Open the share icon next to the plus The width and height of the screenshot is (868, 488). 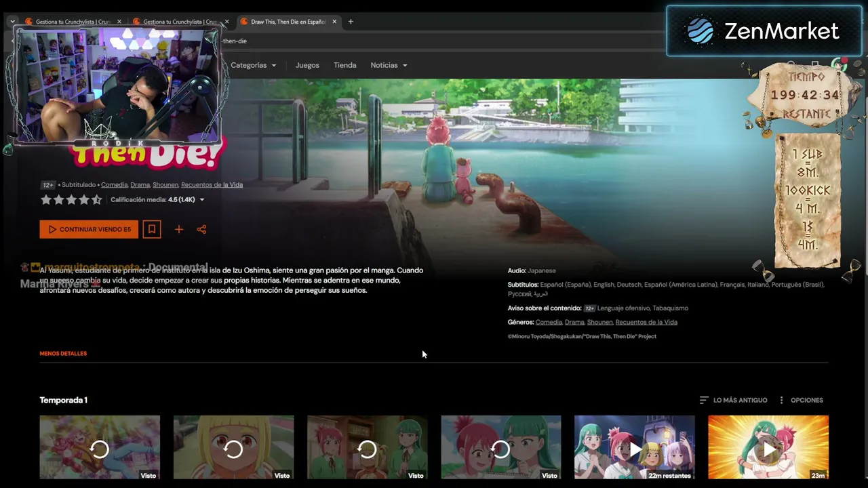click(x=201, y=229)
